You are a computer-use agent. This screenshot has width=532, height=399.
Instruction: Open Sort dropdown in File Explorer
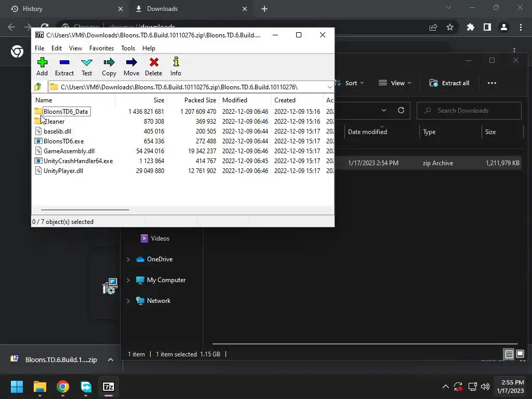point(350,83)
